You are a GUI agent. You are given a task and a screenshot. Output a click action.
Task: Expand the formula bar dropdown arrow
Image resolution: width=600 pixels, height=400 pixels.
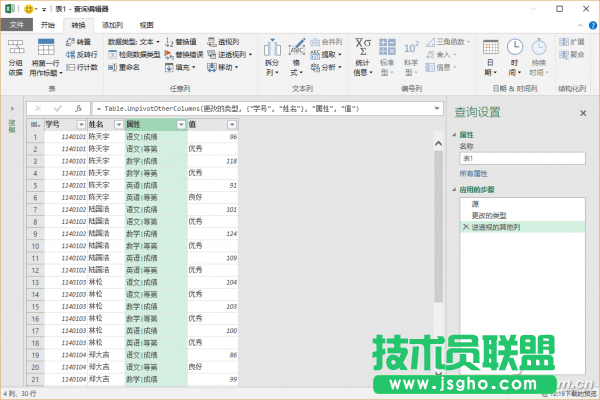(x=438, y=107)
